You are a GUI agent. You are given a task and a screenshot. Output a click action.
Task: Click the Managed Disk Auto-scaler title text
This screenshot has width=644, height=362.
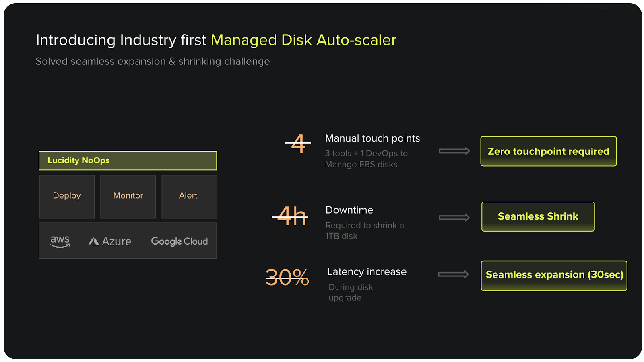[x=303, y=40]
